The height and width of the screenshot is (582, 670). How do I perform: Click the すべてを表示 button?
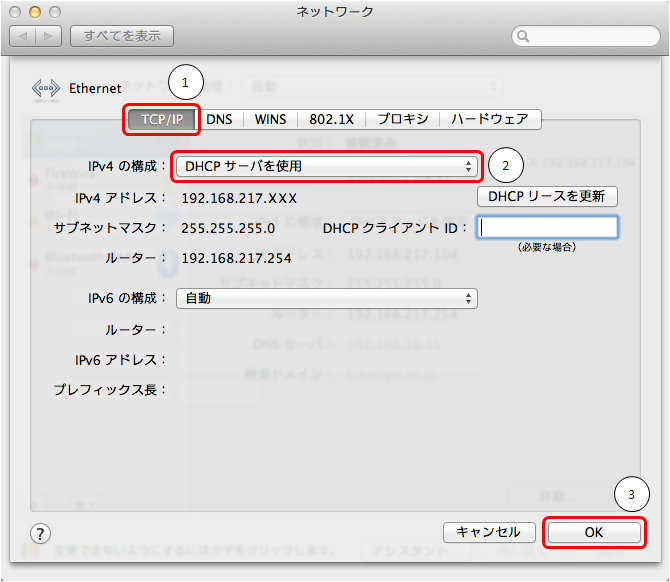(122, 36)
